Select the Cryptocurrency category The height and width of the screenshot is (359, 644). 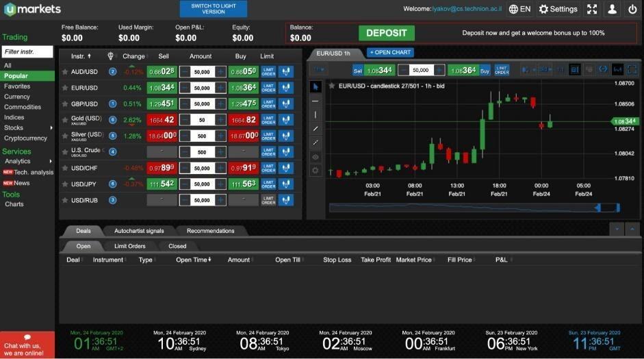coord(25,138)
